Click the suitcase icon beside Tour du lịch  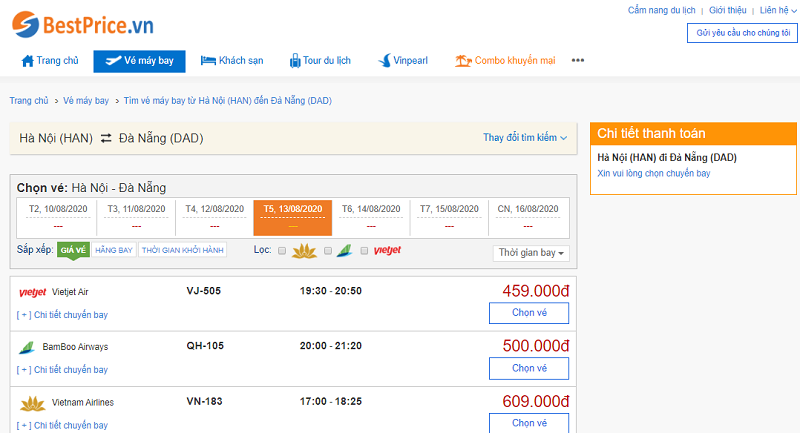(x=295, y=61)
